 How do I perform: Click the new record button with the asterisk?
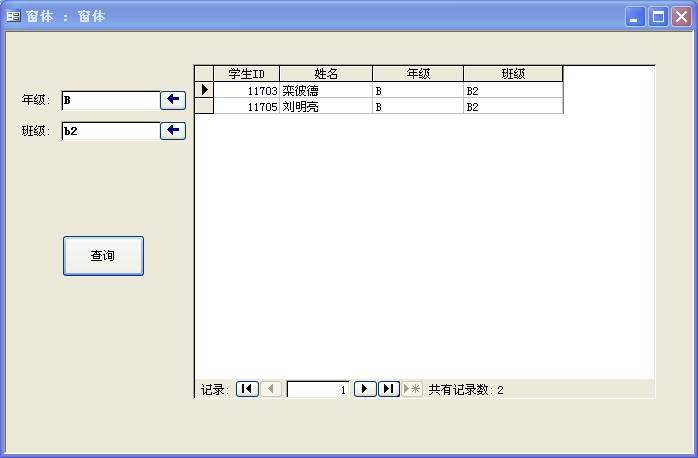tap(412, 389)
